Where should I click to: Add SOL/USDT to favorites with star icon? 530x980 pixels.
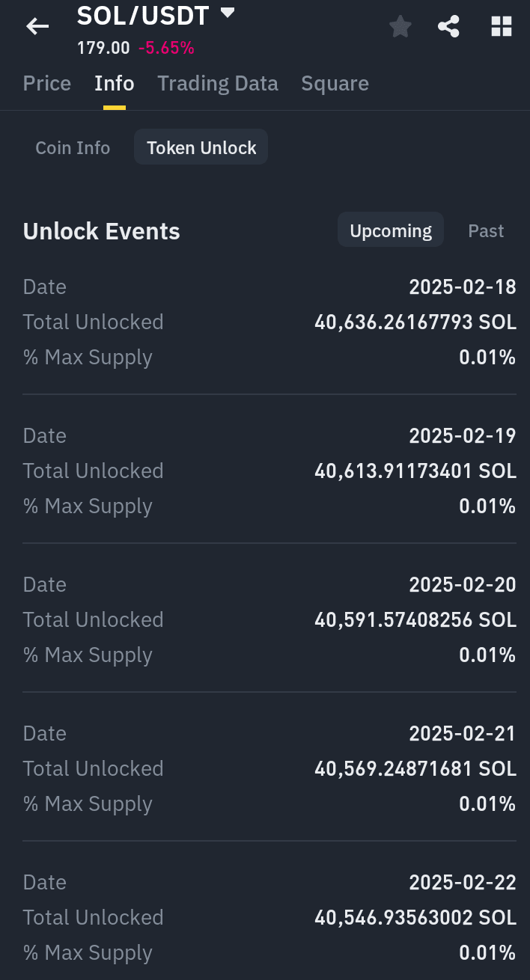(400, 28)
